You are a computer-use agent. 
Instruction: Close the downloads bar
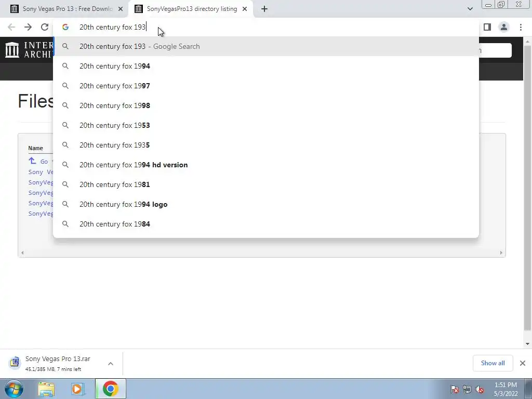tap(523, 363)
